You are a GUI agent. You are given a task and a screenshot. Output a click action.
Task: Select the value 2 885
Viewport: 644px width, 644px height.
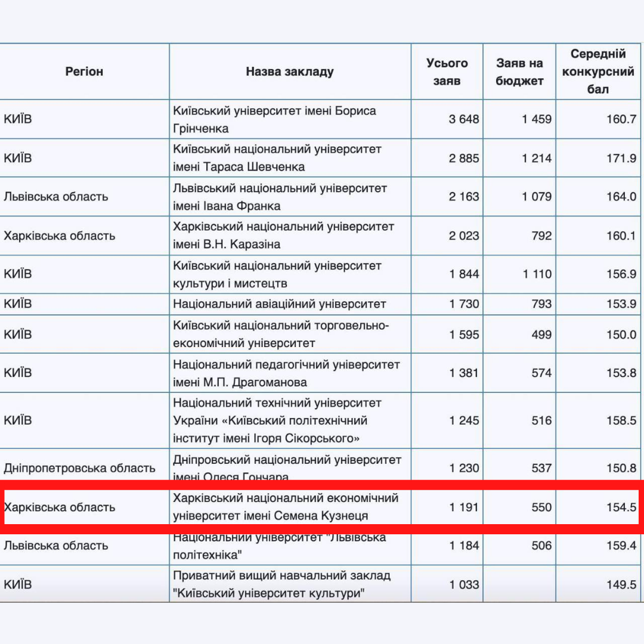point(464,158)
